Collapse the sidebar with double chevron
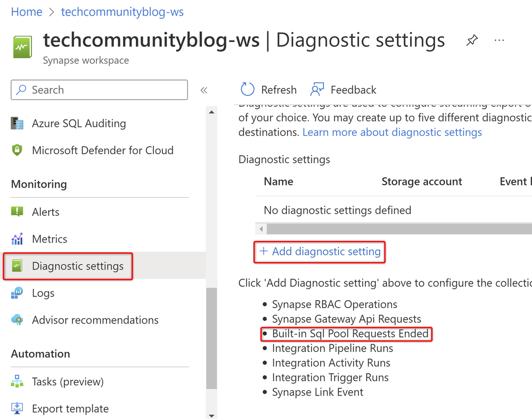This screenshot has height=419, width=532. tap(204, 90)
